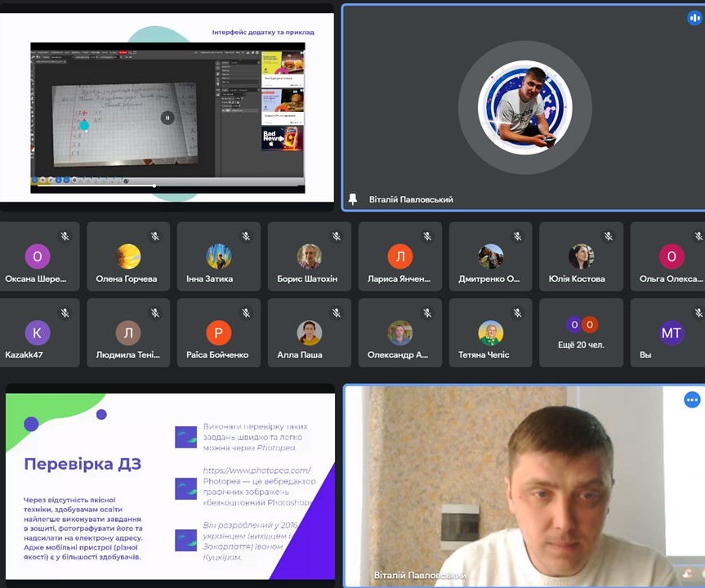This screenshot has height=588, width=705.
Task: Click the Bad News ad thumbnail in the presentation
Action: [x=282, y=138]
